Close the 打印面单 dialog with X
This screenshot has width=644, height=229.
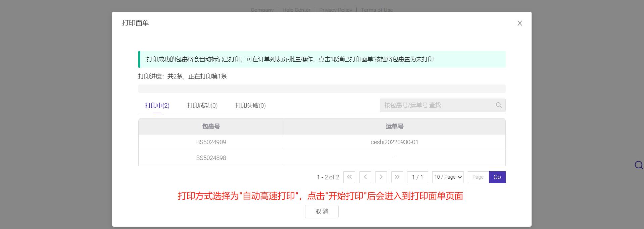tap(519, 23)
